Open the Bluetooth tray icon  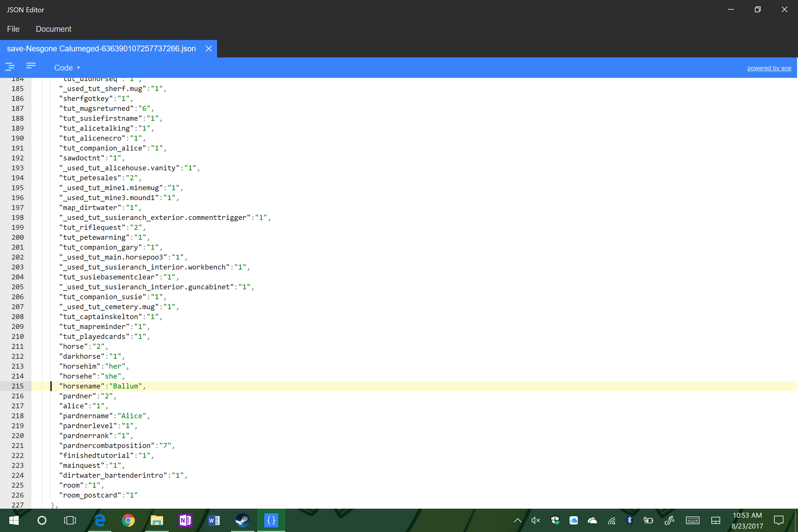pos(629,520)
